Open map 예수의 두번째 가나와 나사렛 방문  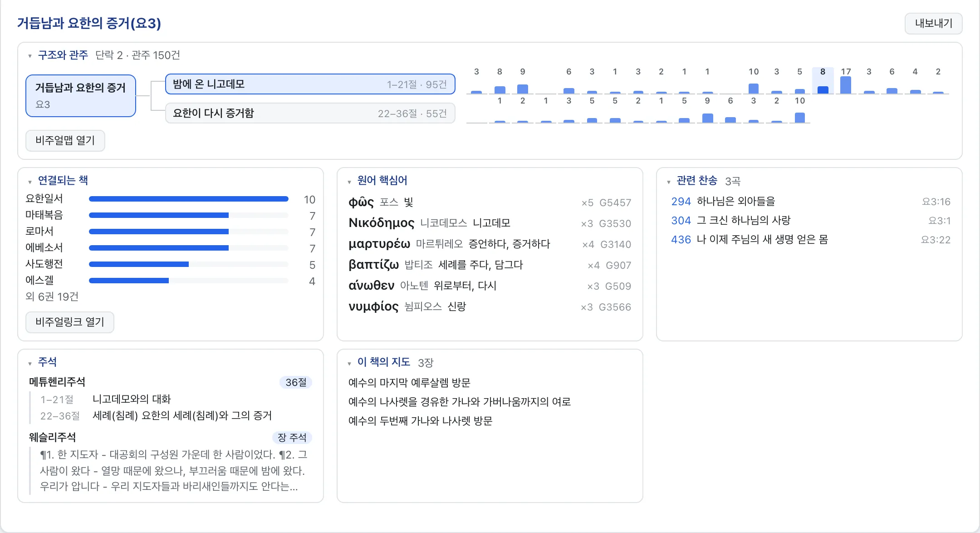tap(420, 421)
